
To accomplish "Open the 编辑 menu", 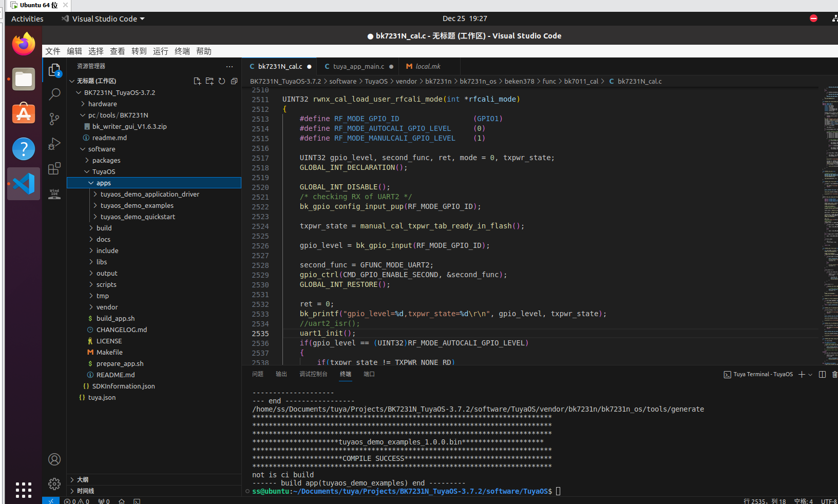I will [74, 51].
